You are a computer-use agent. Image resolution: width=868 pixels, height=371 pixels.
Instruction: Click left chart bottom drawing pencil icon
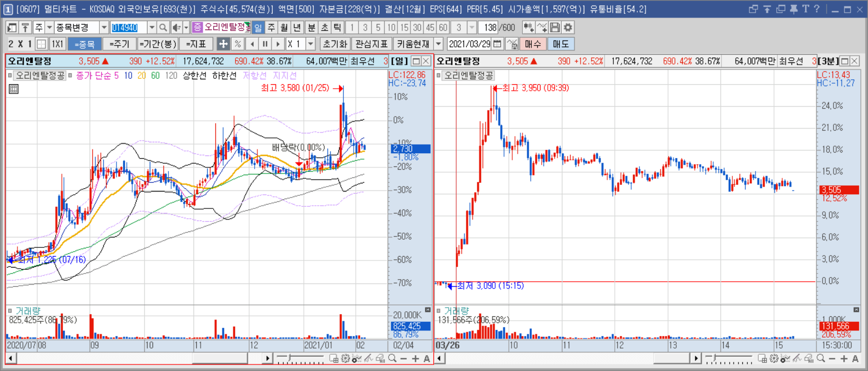(368, 358)
